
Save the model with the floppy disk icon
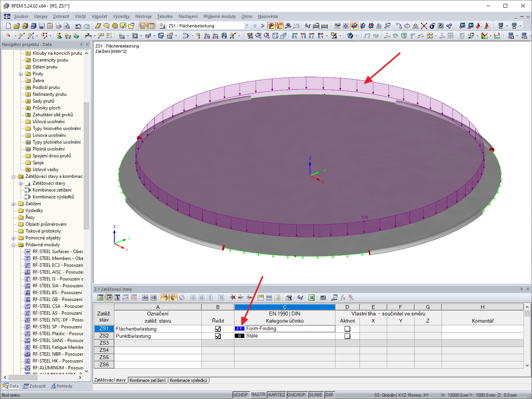[41, 26]
